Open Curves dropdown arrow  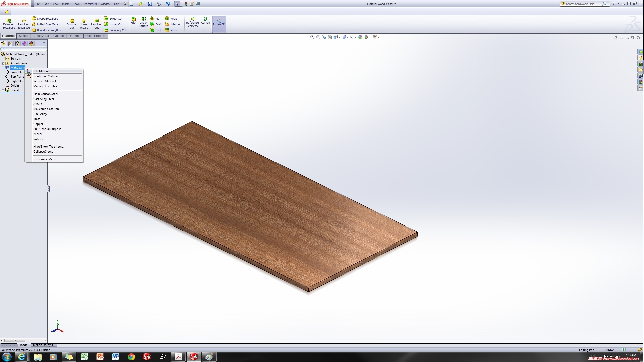click(x=205, y=31)
